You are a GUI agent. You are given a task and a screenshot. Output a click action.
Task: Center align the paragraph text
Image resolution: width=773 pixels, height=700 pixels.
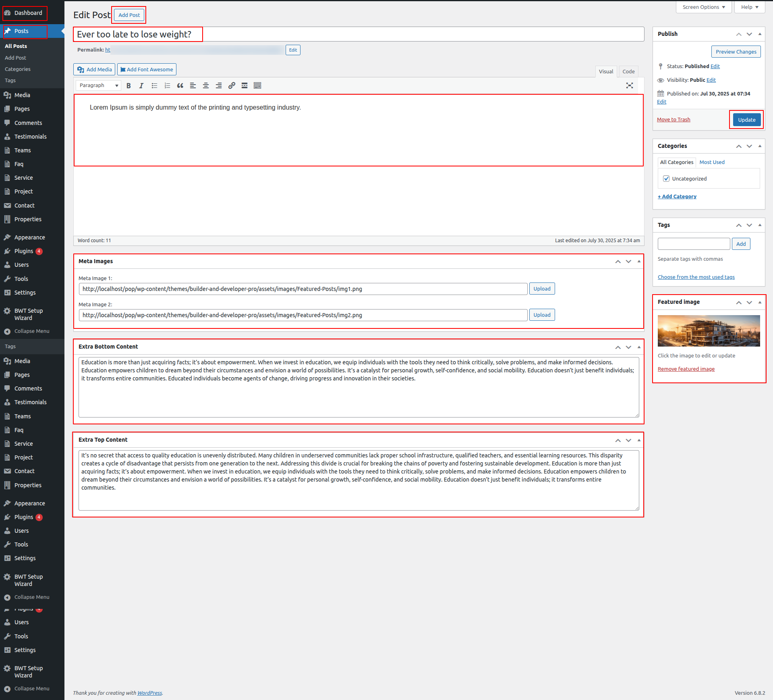pos(206,85)
